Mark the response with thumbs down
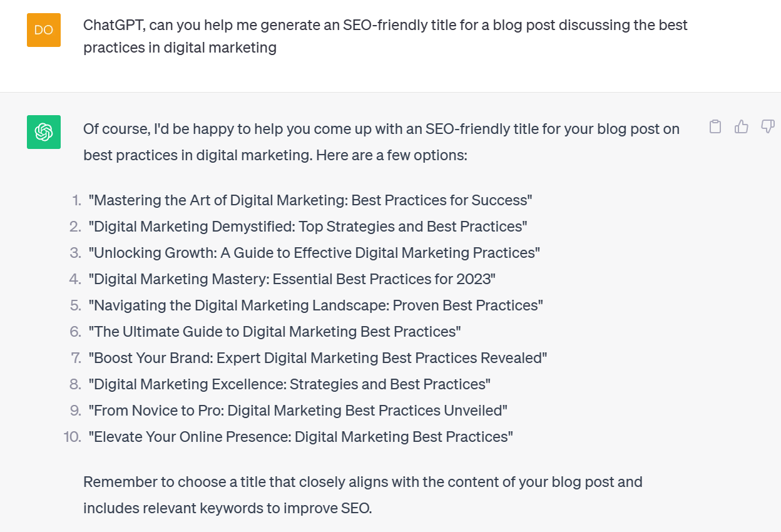 [x=768, y=127]
